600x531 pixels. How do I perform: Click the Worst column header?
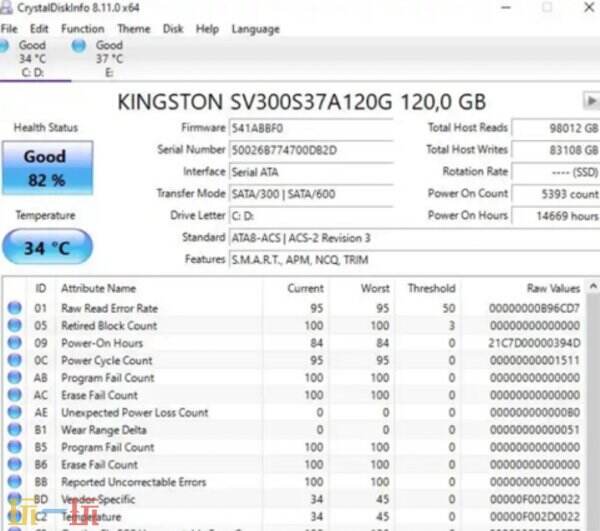point(362,288)
